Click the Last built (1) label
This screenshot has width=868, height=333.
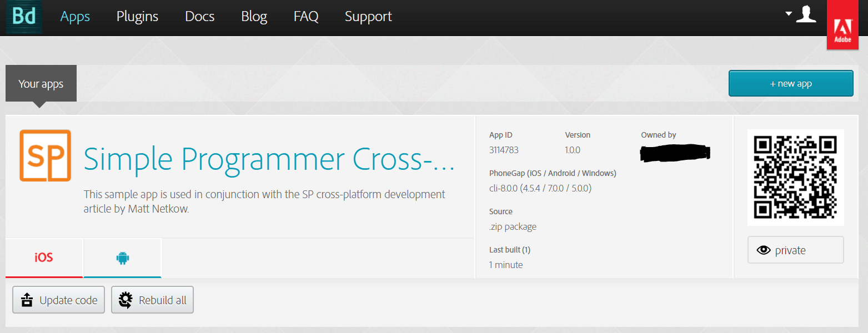[510, 250]
